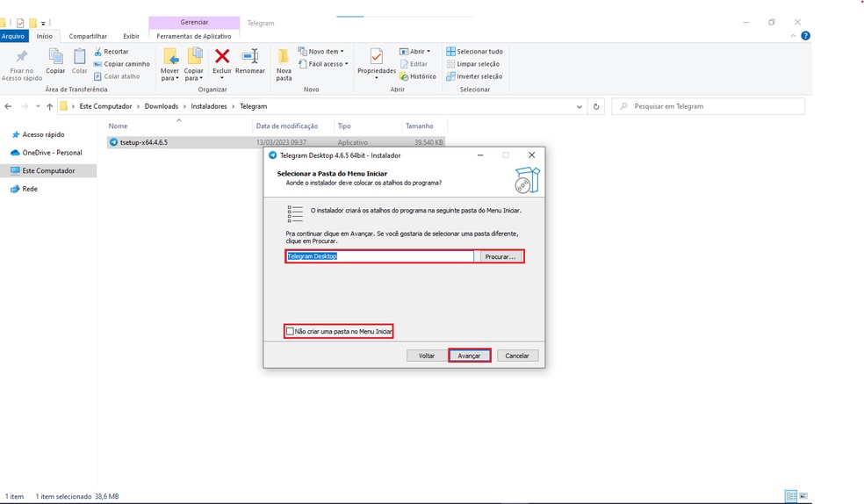Open Propriedades checkmark icon
Screen dimensions: 864x504
pyautogui.click(x=377, y=56)
